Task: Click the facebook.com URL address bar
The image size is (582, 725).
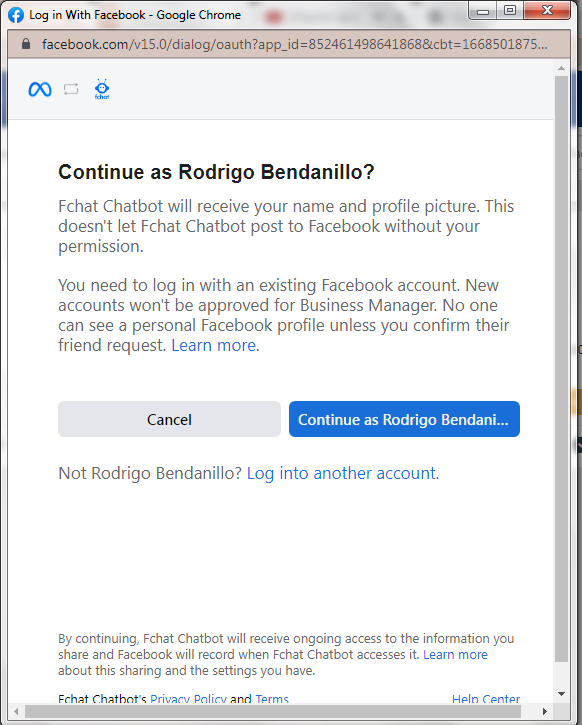Action: coord(294,44)
